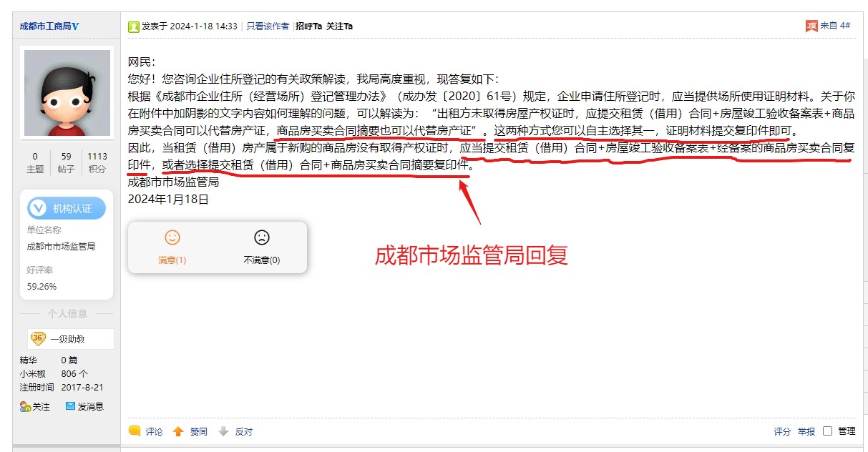The height and width of the screenshot is (452, 868).
Task: Click the orange upvote arrow icon
Action: coord(178,431)
